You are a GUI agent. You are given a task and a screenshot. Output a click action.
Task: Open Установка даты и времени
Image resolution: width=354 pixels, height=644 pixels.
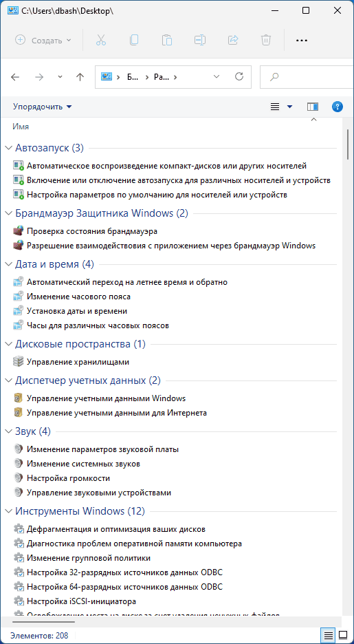[77, 311]
